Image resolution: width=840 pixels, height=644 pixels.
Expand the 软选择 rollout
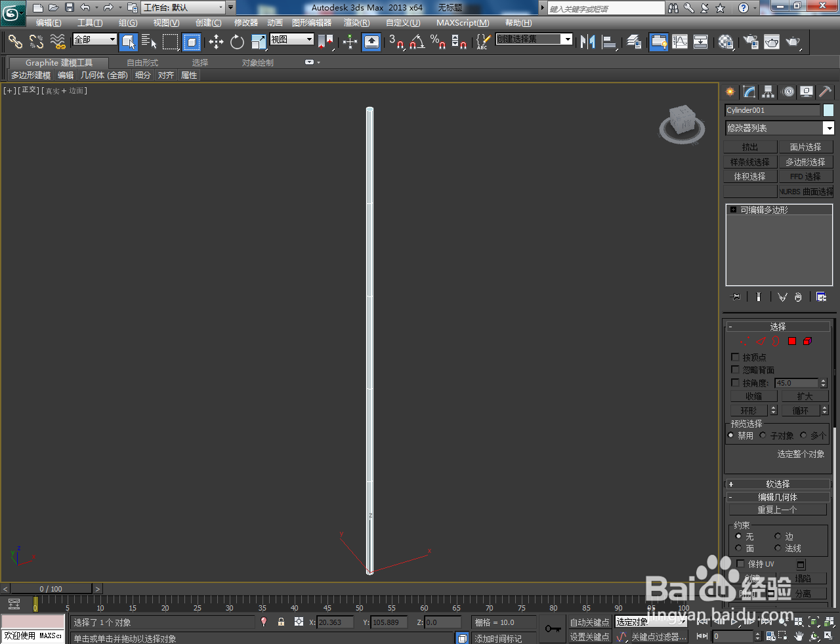[776, 483]
